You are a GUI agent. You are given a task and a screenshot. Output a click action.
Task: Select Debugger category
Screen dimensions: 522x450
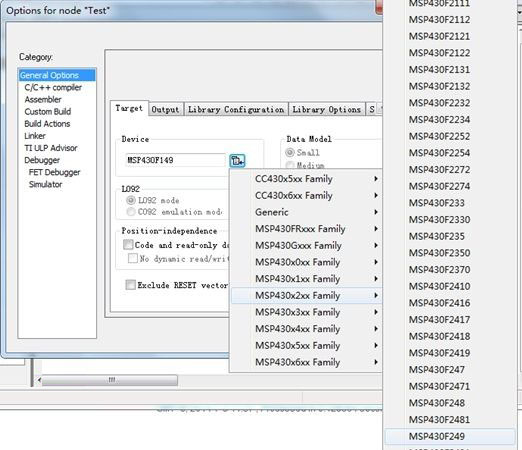pos(42,160)
